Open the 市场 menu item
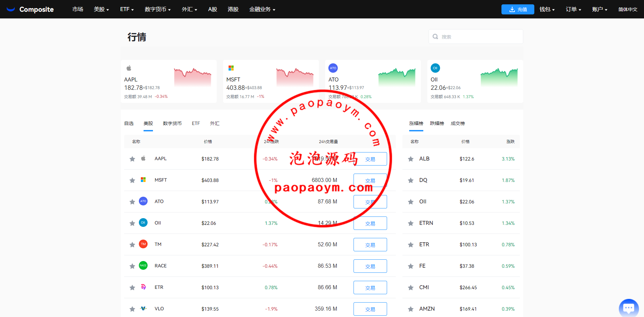This screenshot has height=317, width=644. point(78,9)
